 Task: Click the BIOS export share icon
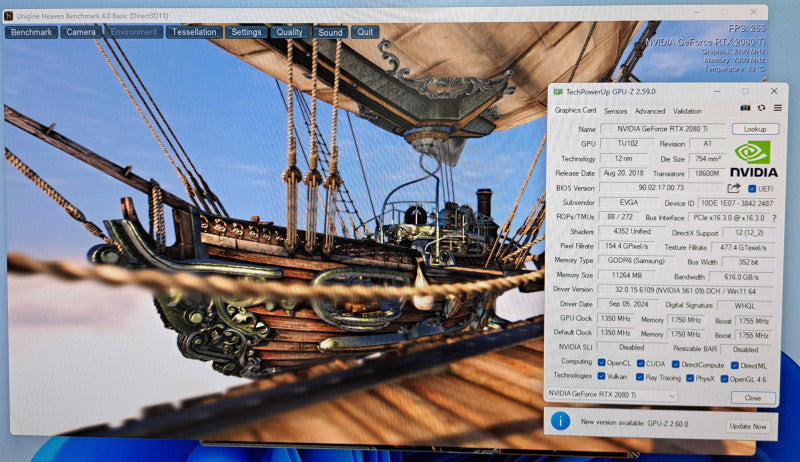734,188
